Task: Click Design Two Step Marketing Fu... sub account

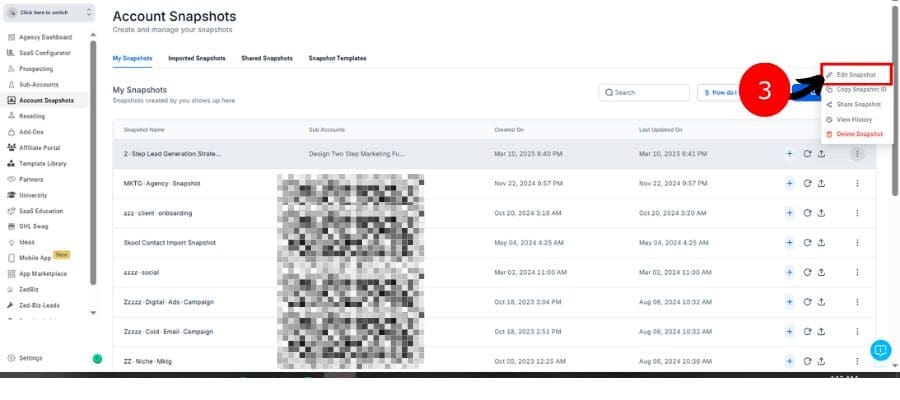Action: (356, 154)
